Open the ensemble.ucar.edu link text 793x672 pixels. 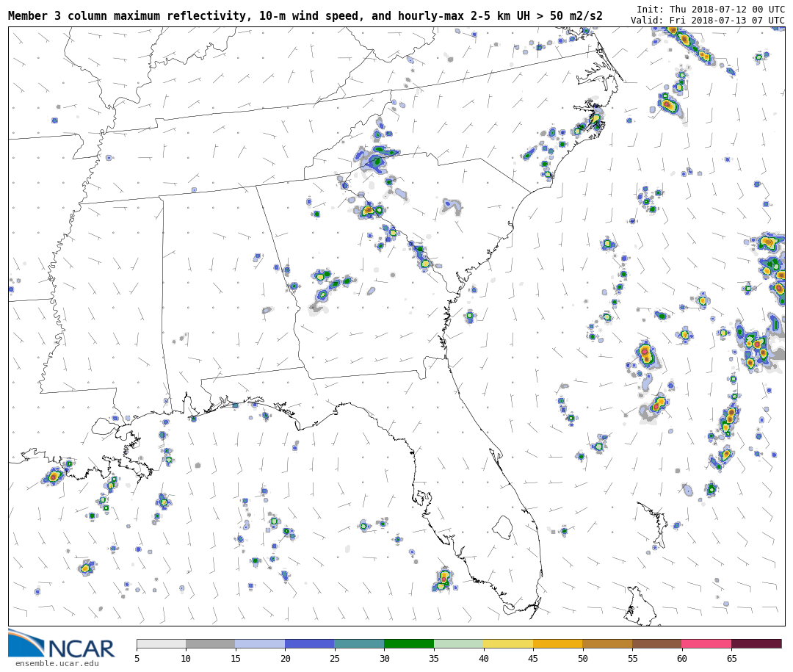click(x=57, y=664)
